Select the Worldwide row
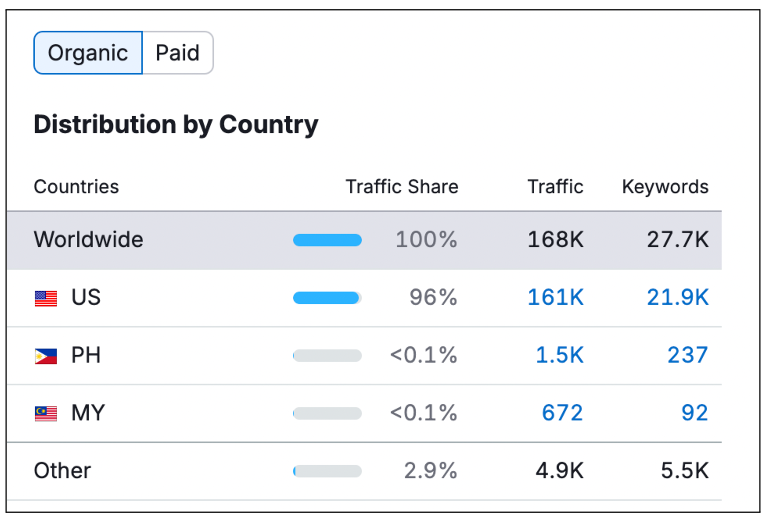This screenshot has width=769, height=520. tap(88, 240)
